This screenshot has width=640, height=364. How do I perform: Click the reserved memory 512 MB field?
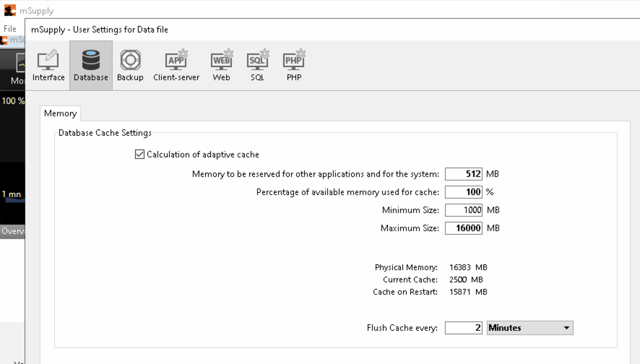(x=463, y=174)
